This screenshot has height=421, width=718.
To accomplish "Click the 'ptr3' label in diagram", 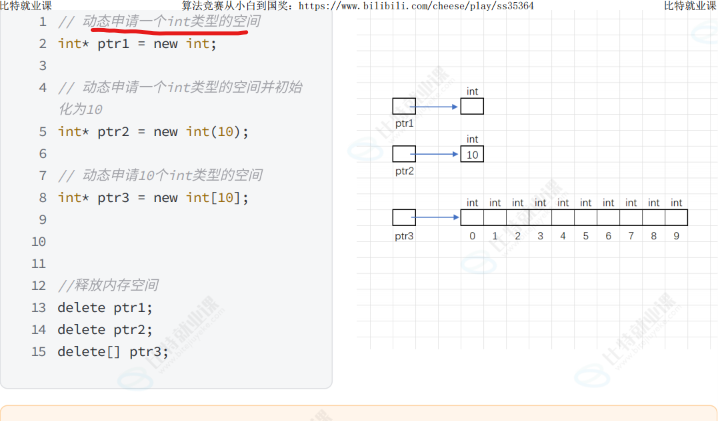I will click(x=404, y=236).
